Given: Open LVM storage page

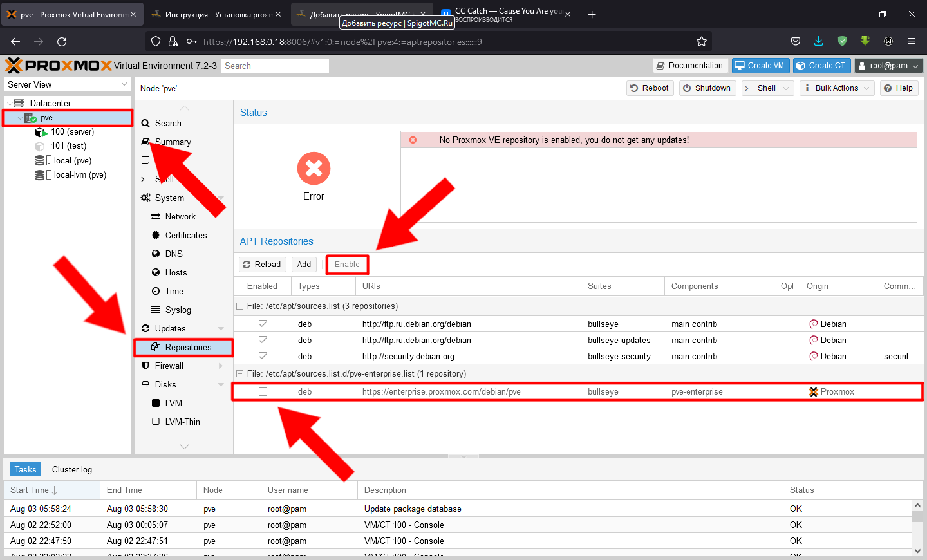Looking at the screenshot, I should click(173, 403).
